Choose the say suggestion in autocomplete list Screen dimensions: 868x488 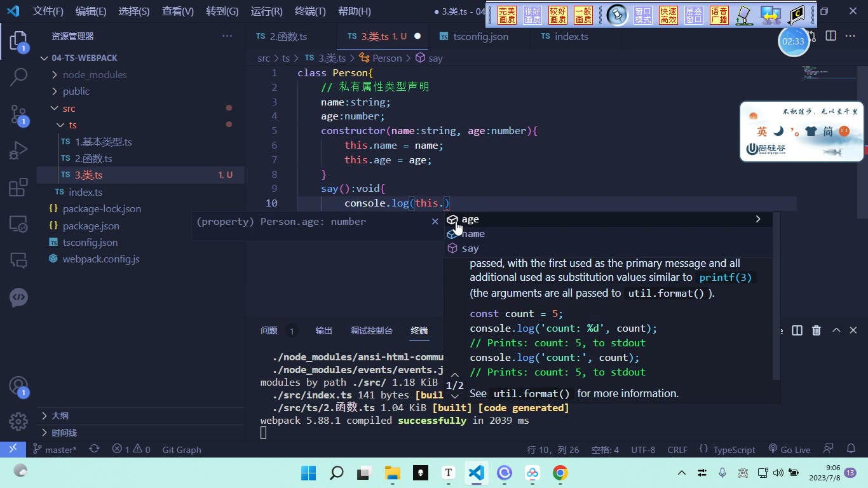pos(608,248)
